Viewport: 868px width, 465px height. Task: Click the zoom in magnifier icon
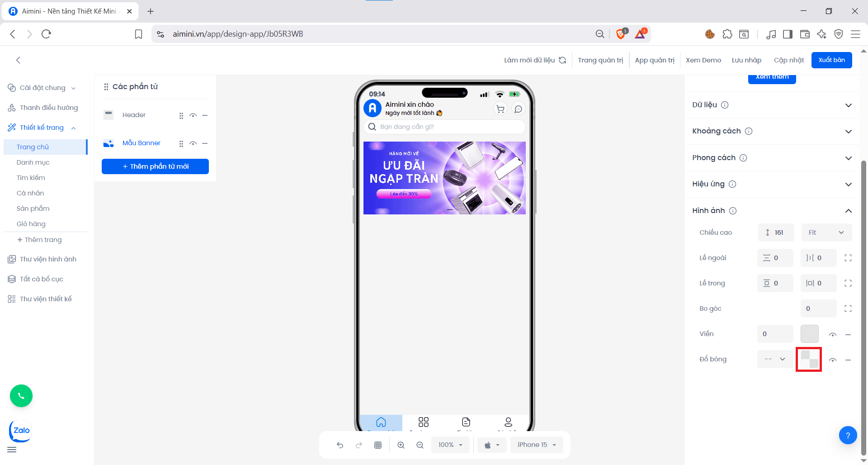[401, 445]
